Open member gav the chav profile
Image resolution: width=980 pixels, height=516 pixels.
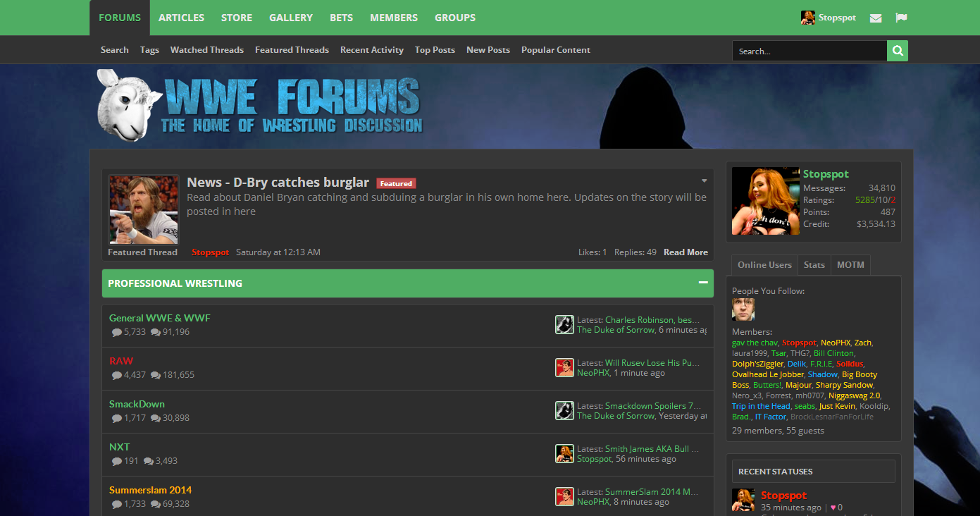tap(755, 343)
